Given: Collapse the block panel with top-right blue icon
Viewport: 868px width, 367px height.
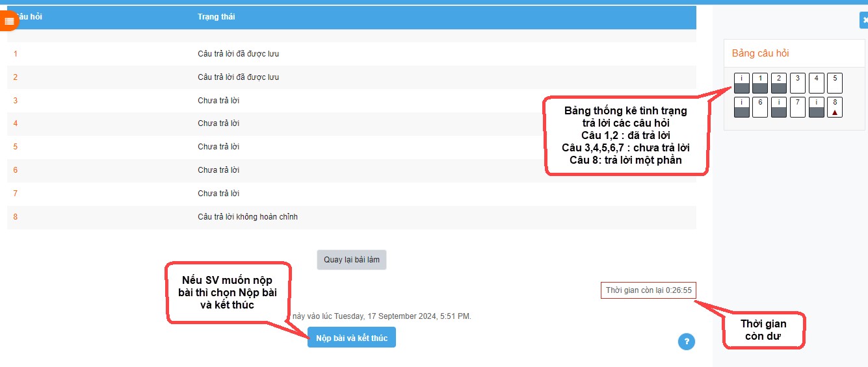Looking at the screenshot, I should pyautogui.click(x=864, y=21).
